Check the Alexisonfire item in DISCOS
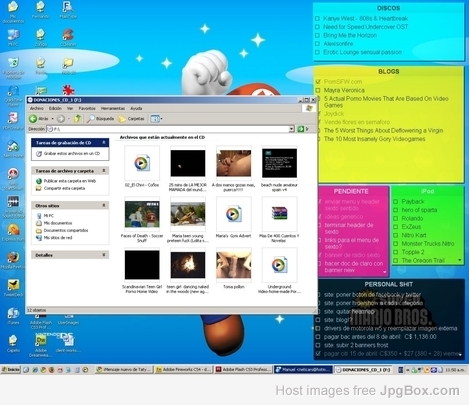The width and height of the screenshot is (469, 405). [x=317, y=44]
